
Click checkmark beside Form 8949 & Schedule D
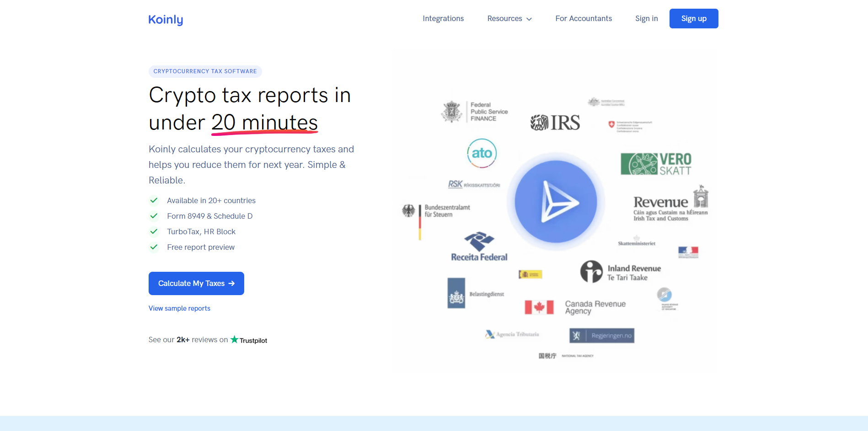[154, 216]
